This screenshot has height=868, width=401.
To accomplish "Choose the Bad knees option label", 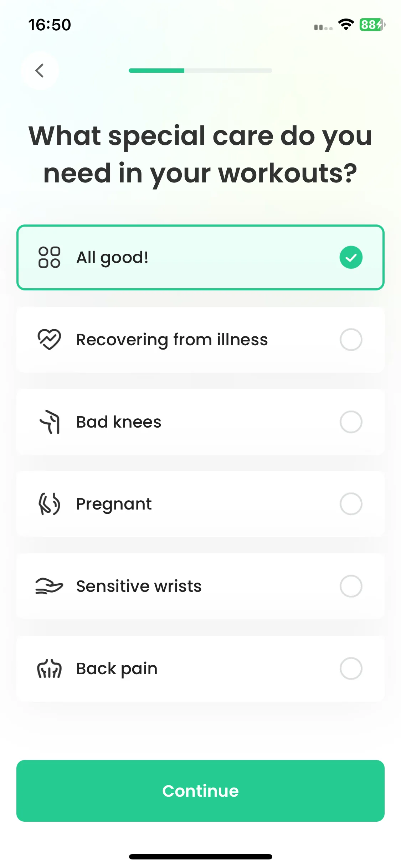I will click(x=119, y=422).
